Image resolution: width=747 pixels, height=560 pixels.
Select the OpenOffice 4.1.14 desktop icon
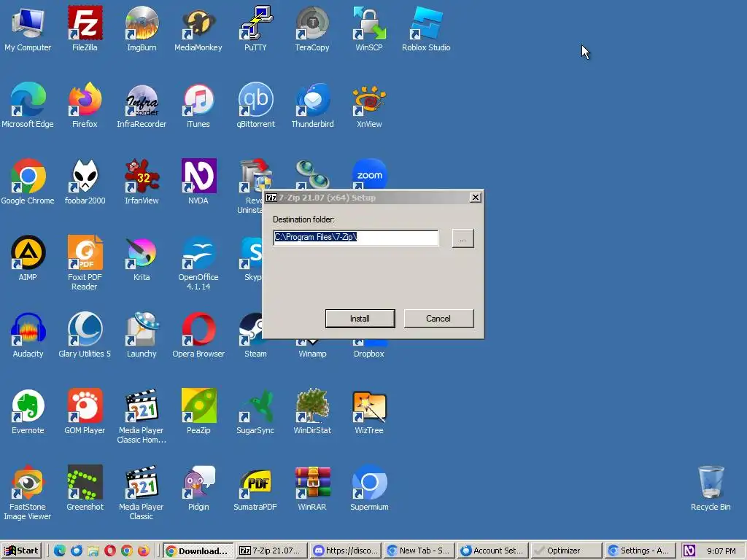click(x=198, y=262)
